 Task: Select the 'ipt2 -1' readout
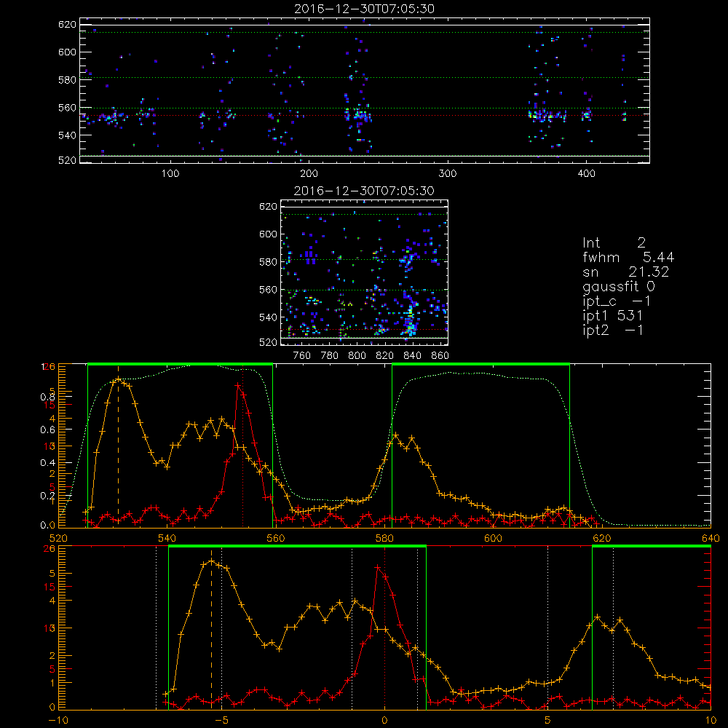tap(612, 331)
